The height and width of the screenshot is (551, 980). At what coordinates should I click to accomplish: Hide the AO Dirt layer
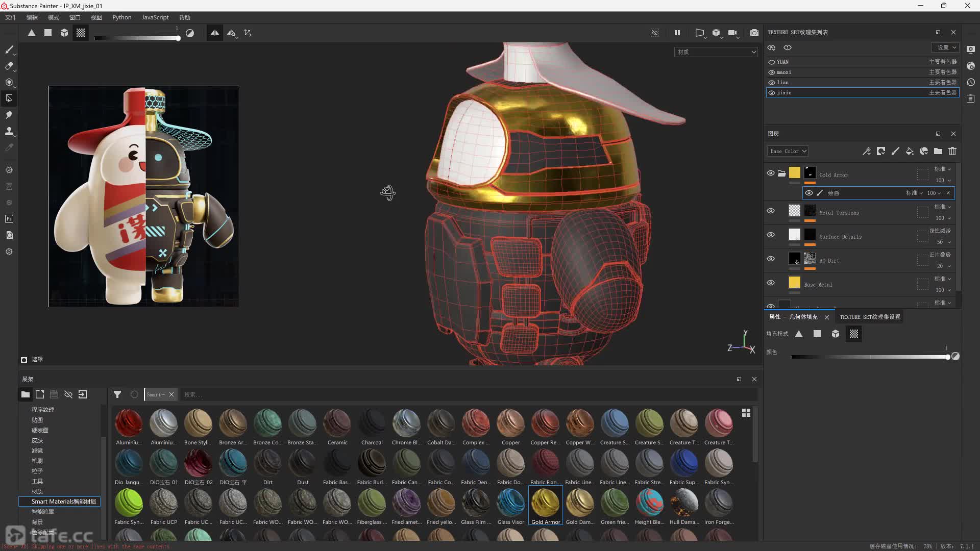(x=771, y=259)
